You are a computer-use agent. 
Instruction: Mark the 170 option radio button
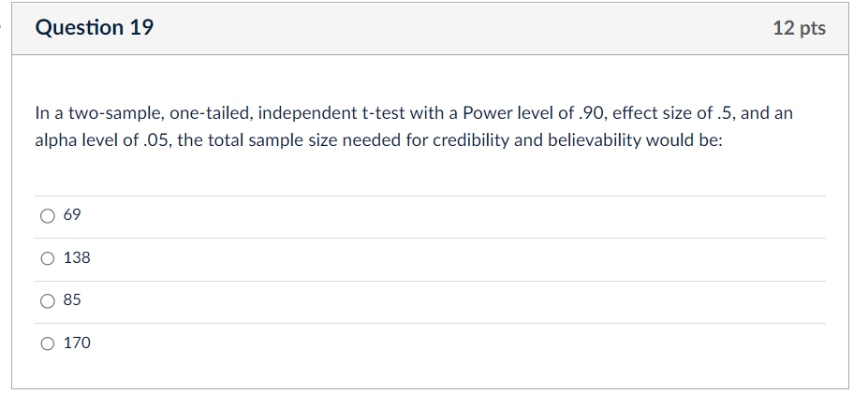click(48, 343)
